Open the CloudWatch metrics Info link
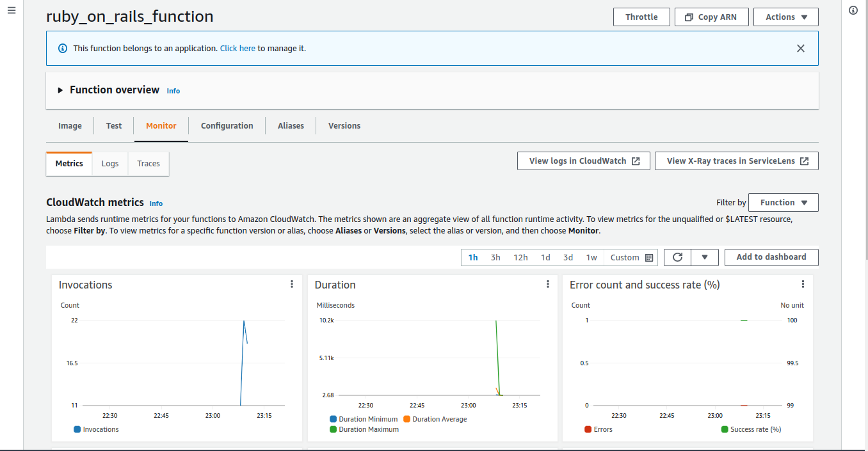Screen dimensions: 868x451 [x=156, y=203]
